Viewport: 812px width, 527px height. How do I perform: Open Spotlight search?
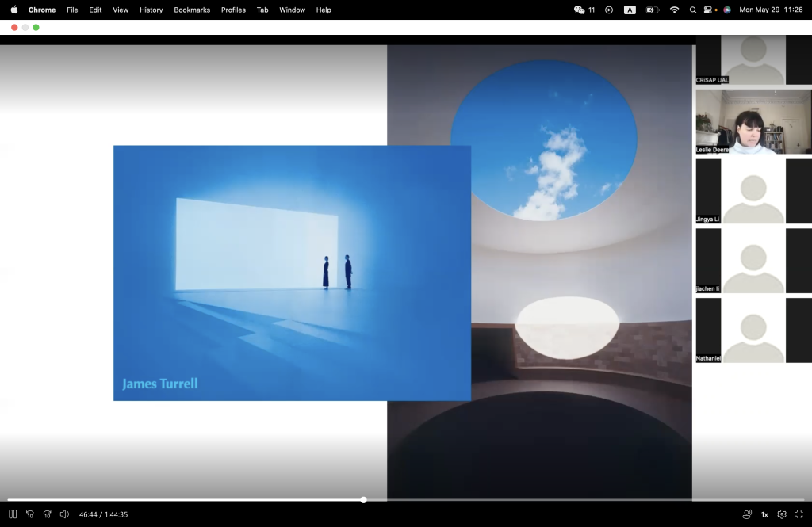point(693,10)
